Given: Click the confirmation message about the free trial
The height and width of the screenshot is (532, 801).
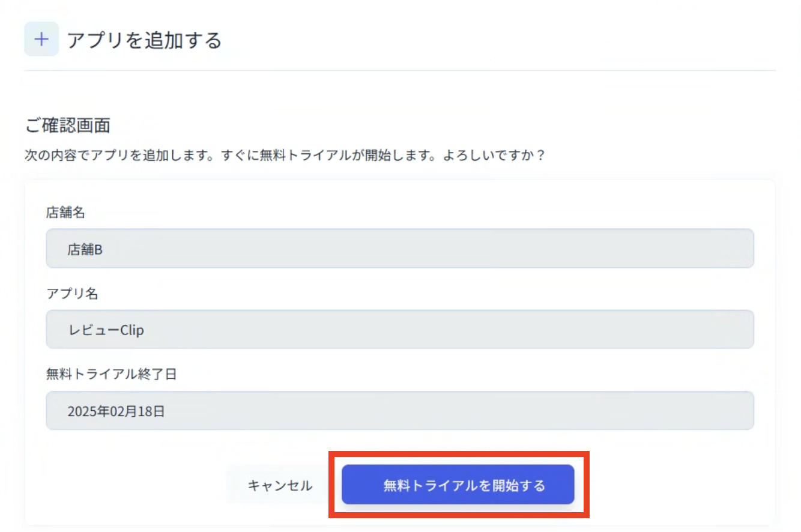Looking at the screenshot, I should pos(285,155).
